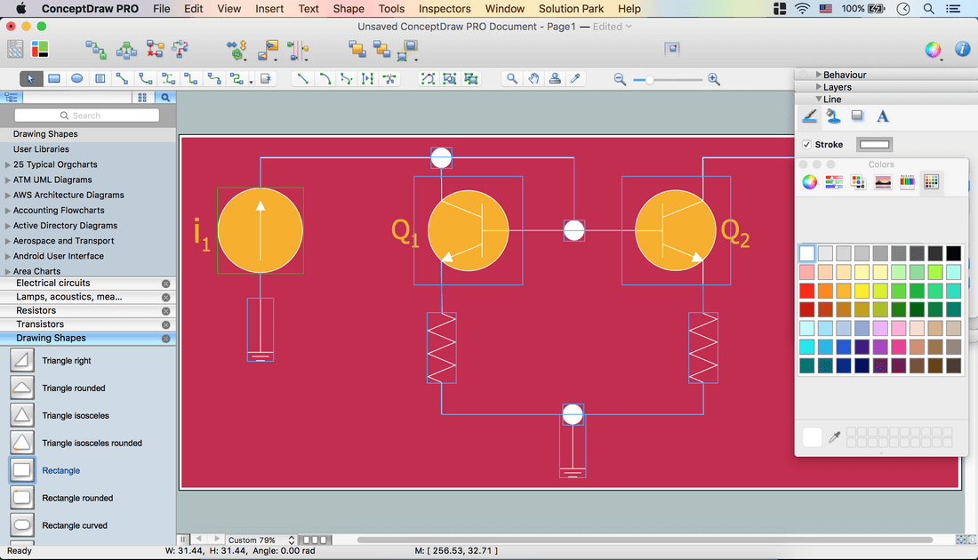Click the zoom in magnifier icon
Image resolution: width=978 pixels, height=560 pixels.
(x=714, y=79)
